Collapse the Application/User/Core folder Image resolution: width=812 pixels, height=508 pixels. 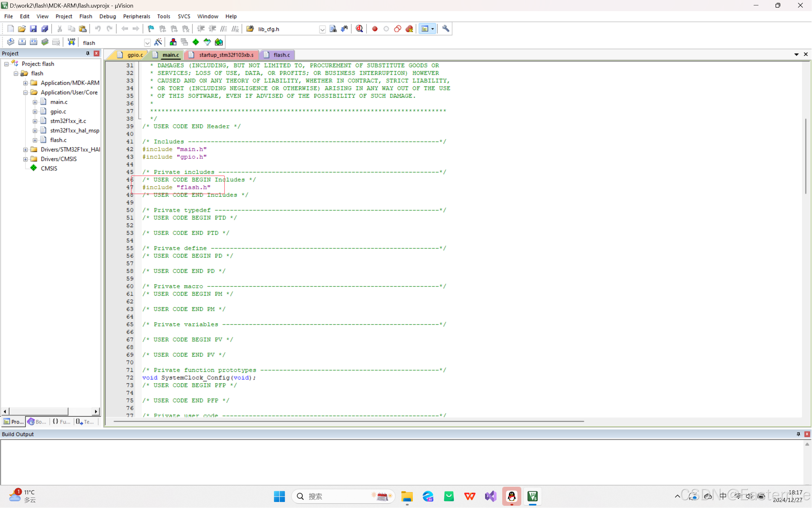25,92
